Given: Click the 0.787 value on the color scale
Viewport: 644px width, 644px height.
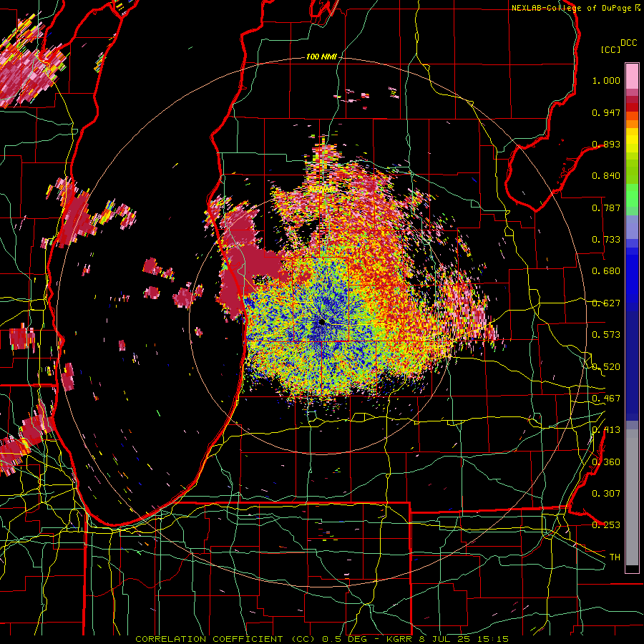Looking at the screenshot, I should 606,208.
